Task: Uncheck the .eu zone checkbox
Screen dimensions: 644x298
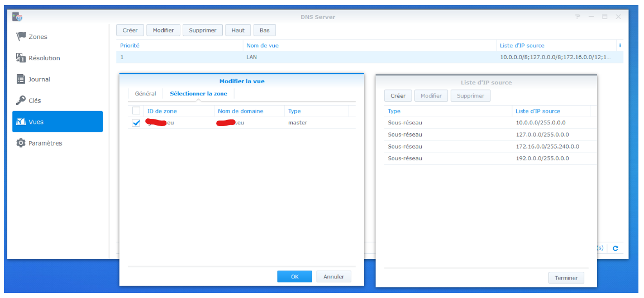Action: [x=136, y=123]
